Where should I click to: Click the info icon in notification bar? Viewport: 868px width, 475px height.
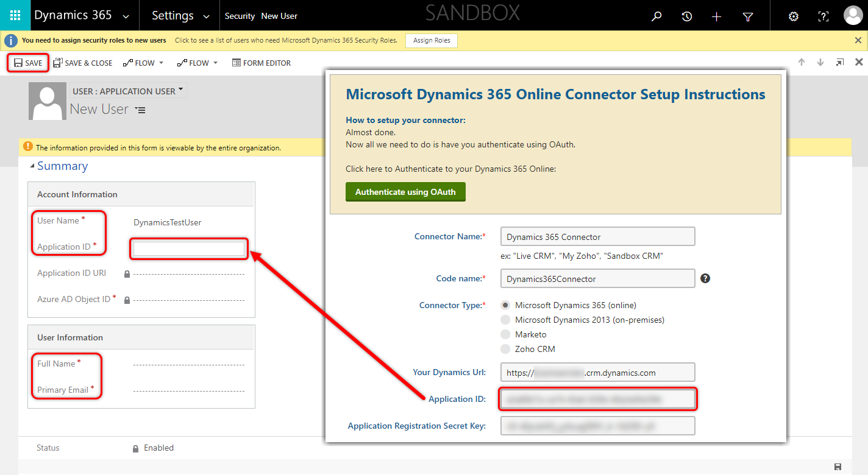10,40
